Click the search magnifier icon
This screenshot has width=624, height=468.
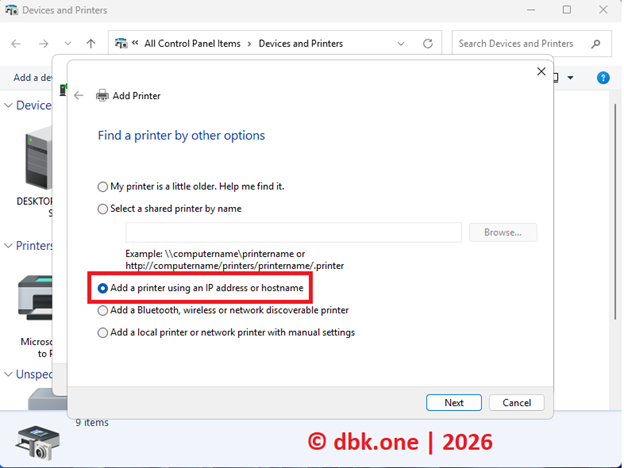click(595, 44)
